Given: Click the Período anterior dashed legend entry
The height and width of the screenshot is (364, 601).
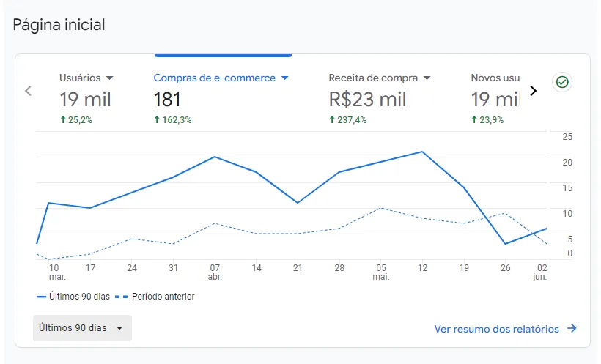Looking at the screenshot, I should (158, 297).
